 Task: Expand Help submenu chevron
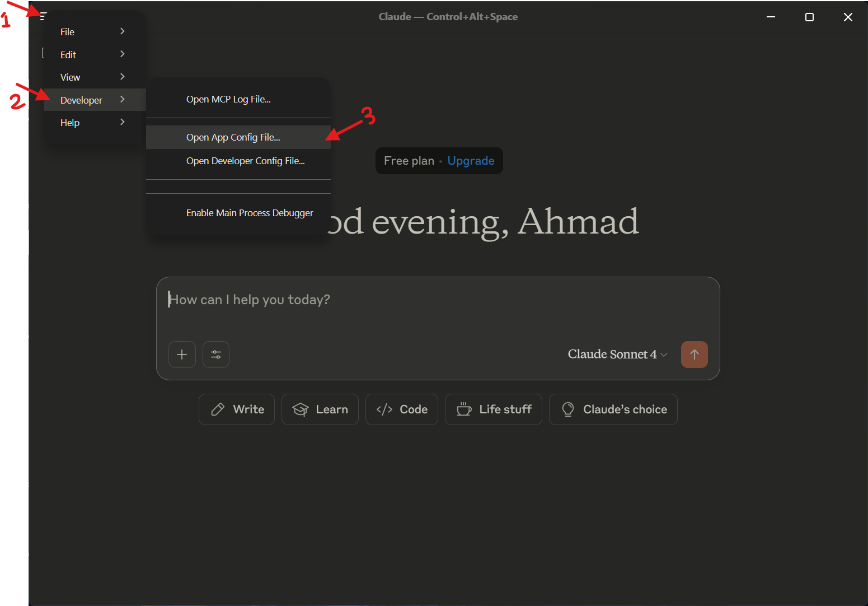click(x=123, y=122)
